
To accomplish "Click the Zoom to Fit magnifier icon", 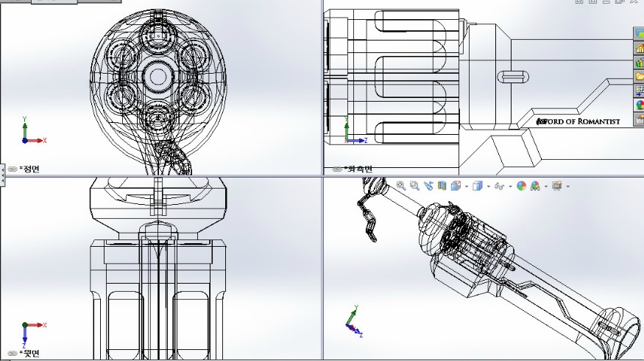I will [x=401, y=186].
